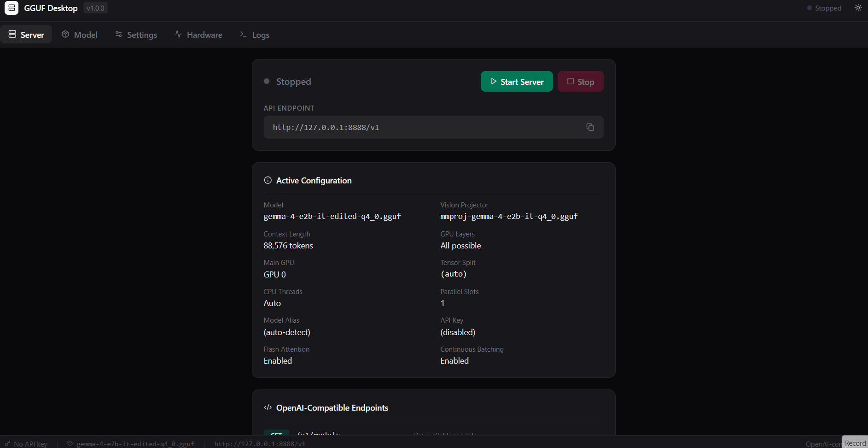The height and width of the screenshot is (448, 868).
Task: Click the copy icon next to API endpoint
Action: (590, 127)
